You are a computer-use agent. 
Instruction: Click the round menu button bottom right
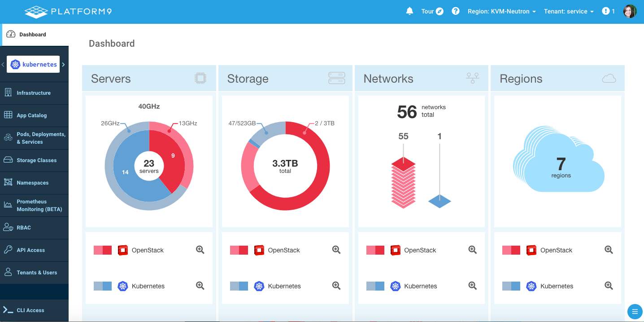634,311
